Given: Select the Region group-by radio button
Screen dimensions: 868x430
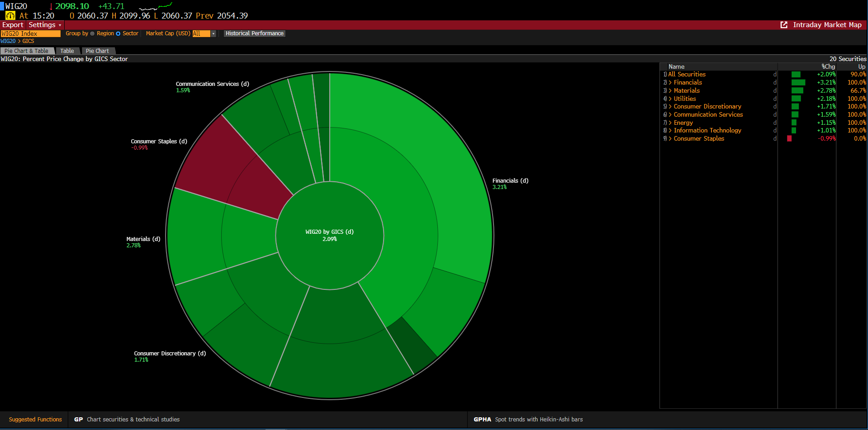Looking at the screenshot, I should click(93, 33).
